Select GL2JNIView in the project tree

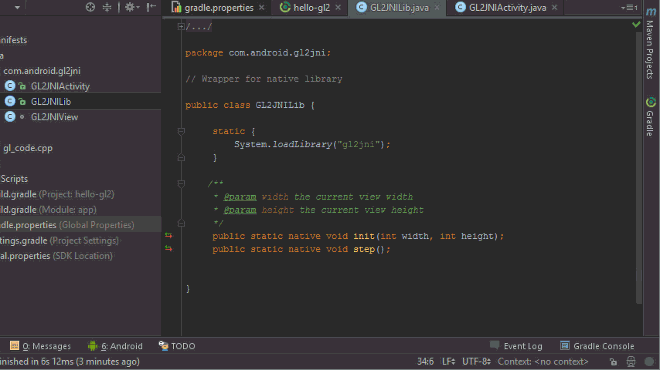[54, 117]
